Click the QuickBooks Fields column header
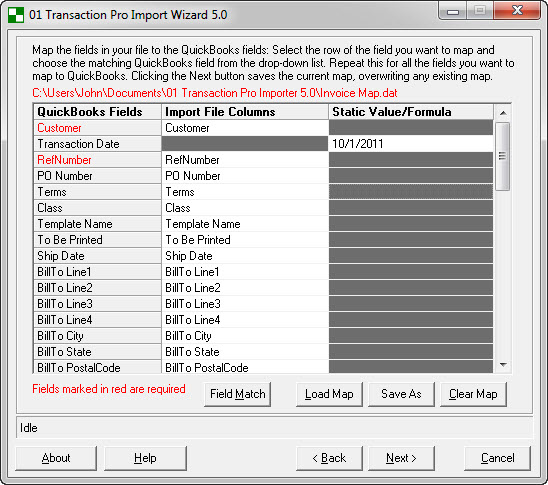This screenshot has width=548, height=485. pos(98,112)
